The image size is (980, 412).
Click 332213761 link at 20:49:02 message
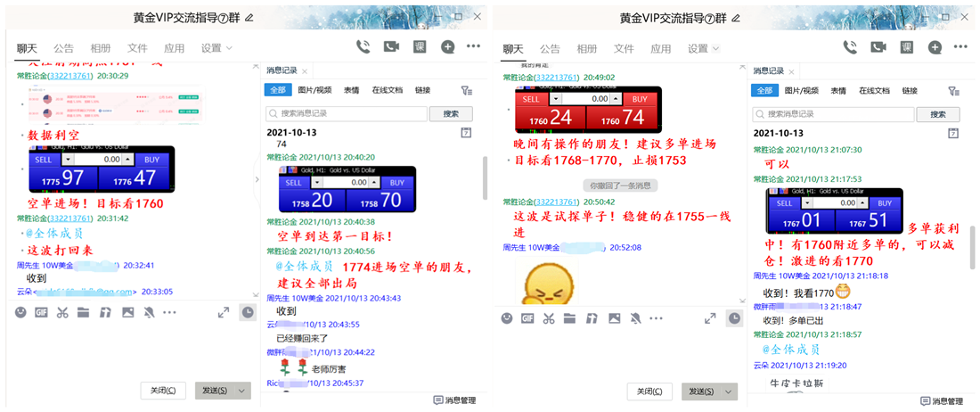(x=557, y=77)
